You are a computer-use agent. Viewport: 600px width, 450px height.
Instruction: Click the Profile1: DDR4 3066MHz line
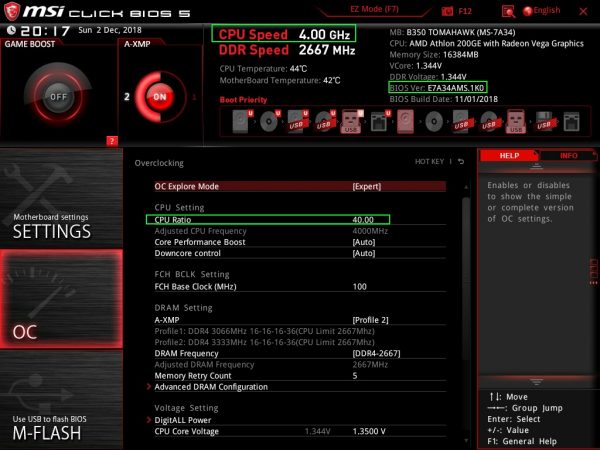coord(264,331)
